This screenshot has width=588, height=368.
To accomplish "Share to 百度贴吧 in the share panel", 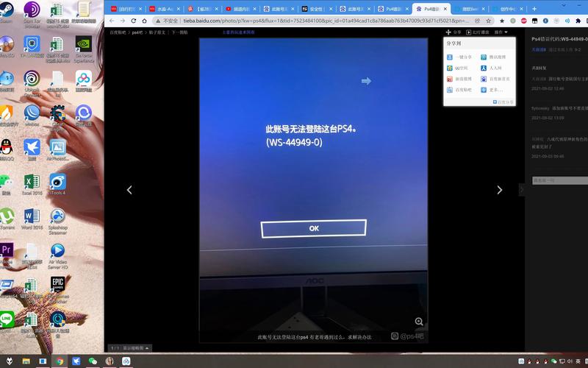I will [x=459, y=90].
